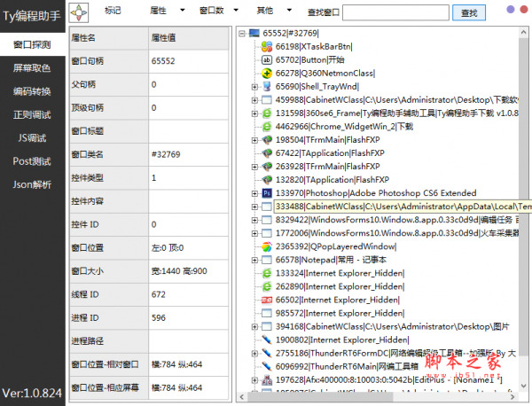This screenshot has width=532, height=406.
Task: Open the 正则调试 tab
Action: [x=33, y=114]
